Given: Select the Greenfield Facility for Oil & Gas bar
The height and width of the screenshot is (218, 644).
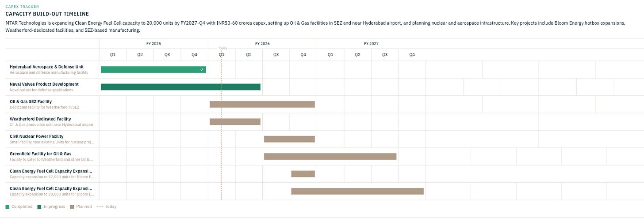Looking at the screenshot, I should pos(330,157).
